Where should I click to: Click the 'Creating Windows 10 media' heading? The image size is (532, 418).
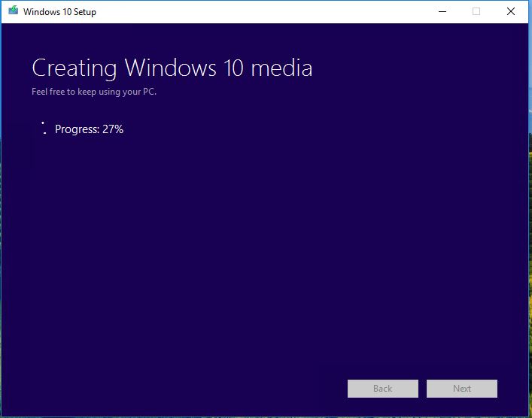point(172,68)
